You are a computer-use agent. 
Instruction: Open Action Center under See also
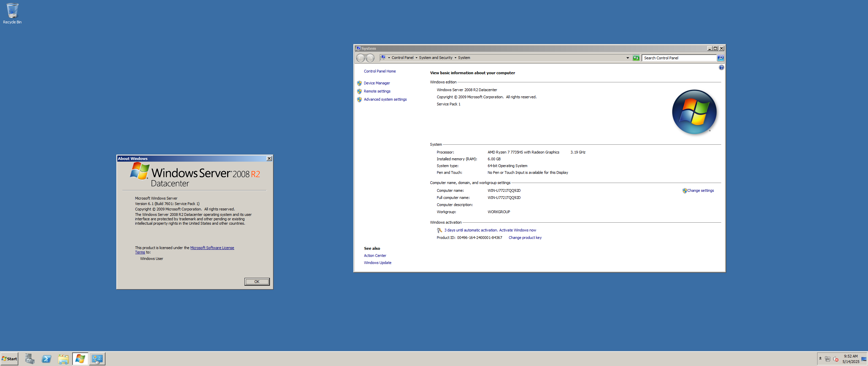coord(375,256)
